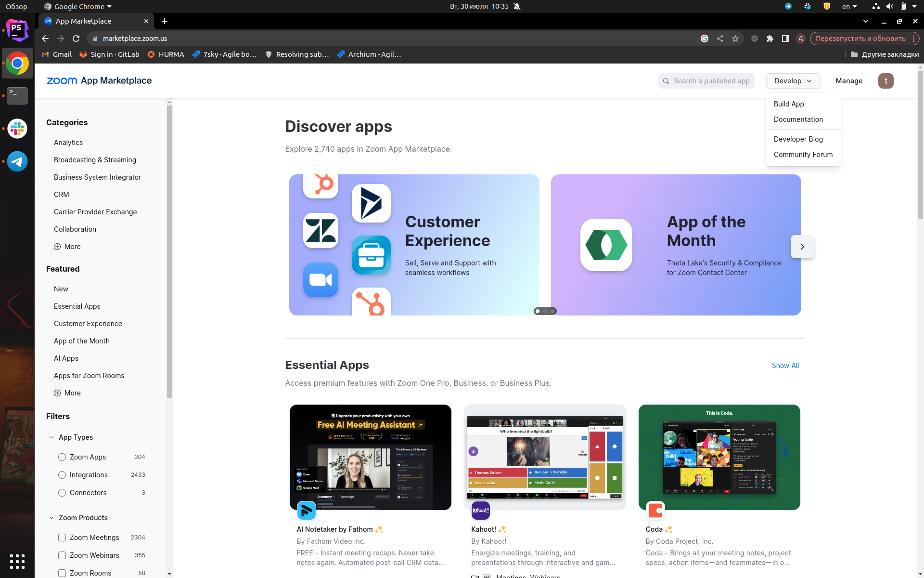Open Developer Blog menu entry
Viewport: 924px width, 578px height.
tap(798, 139)
